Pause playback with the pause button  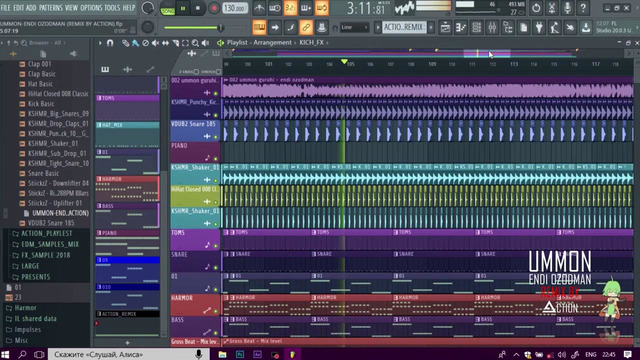pyautogui.click(x=183, y=8)
